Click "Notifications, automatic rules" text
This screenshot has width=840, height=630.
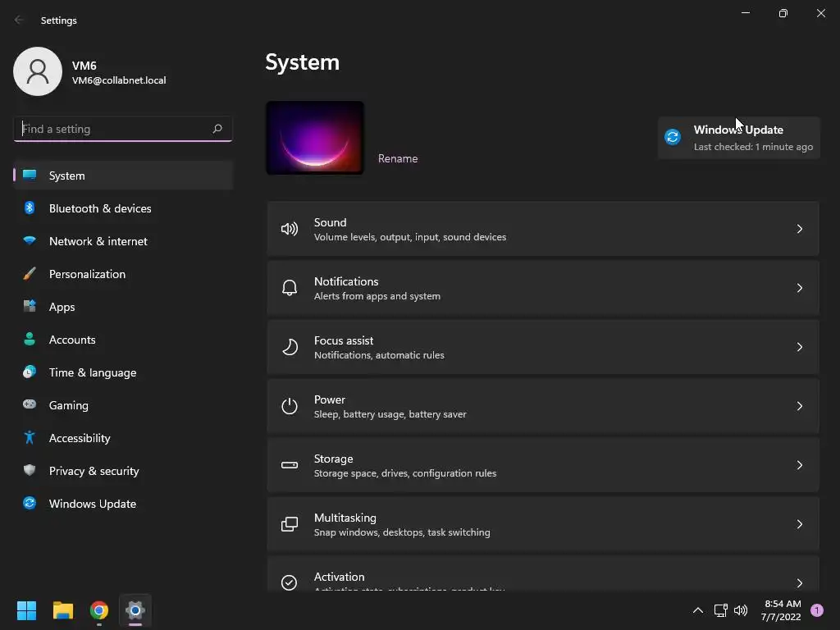[379, 355]
